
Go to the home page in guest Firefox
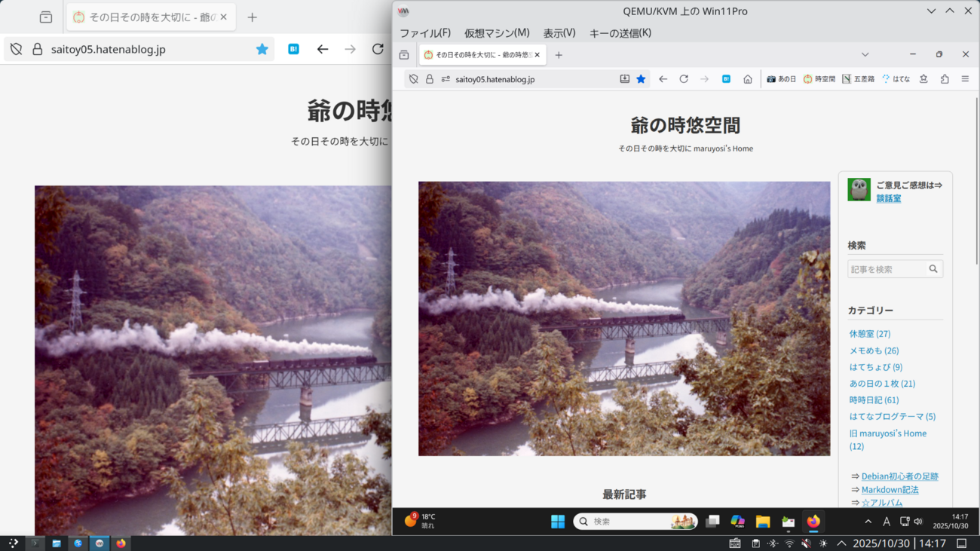[748, 79]
